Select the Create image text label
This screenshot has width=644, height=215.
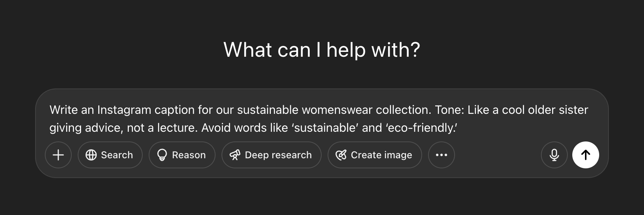coord(381,155)
